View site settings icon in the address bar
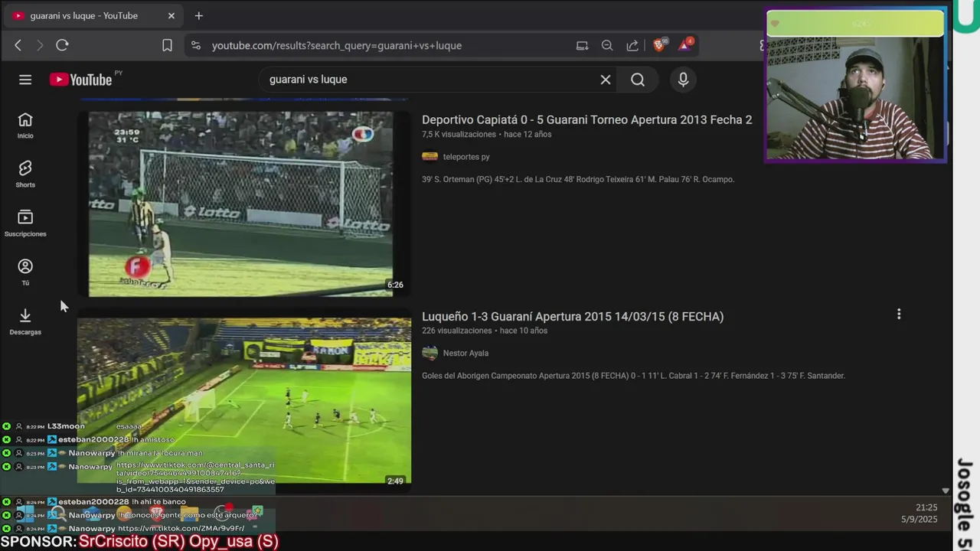The height and width of the screenshot is (551, 980). 196,45
